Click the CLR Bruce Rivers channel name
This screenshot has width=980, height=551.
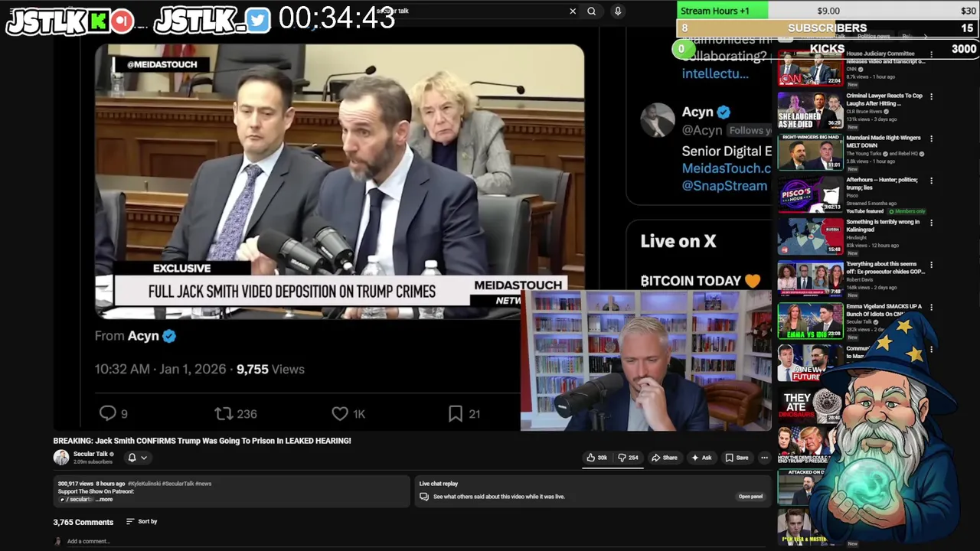pos(865,112)
